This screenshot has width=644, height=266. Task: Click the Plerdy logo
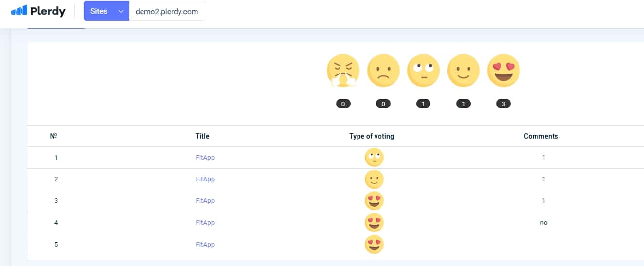38,11
